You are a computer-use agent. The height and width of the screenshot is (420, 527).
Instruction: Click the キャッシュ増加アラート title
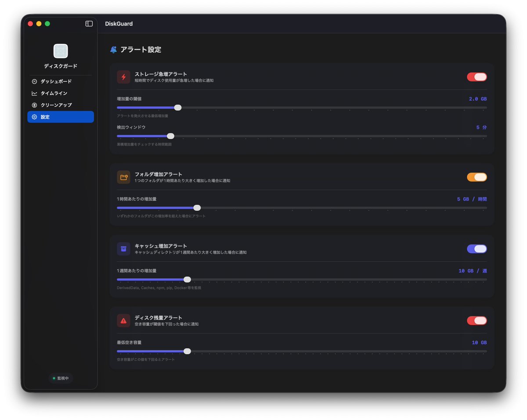click(x=161, y=246)
